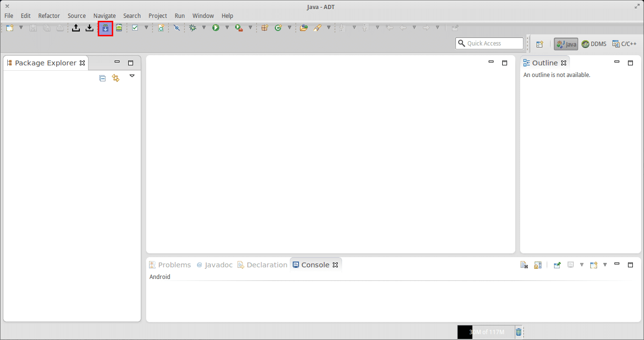Run Android Lint checkmark icon

(135, 28)
